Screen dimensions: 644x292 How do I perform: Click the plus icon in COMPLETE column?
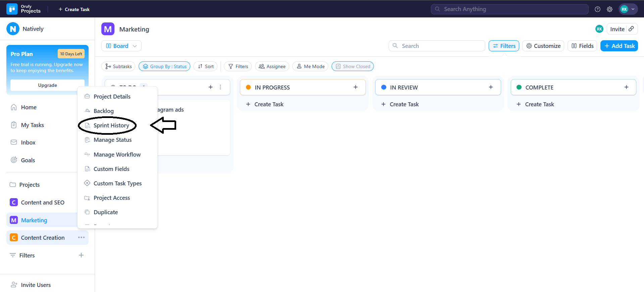pos(626,87)
